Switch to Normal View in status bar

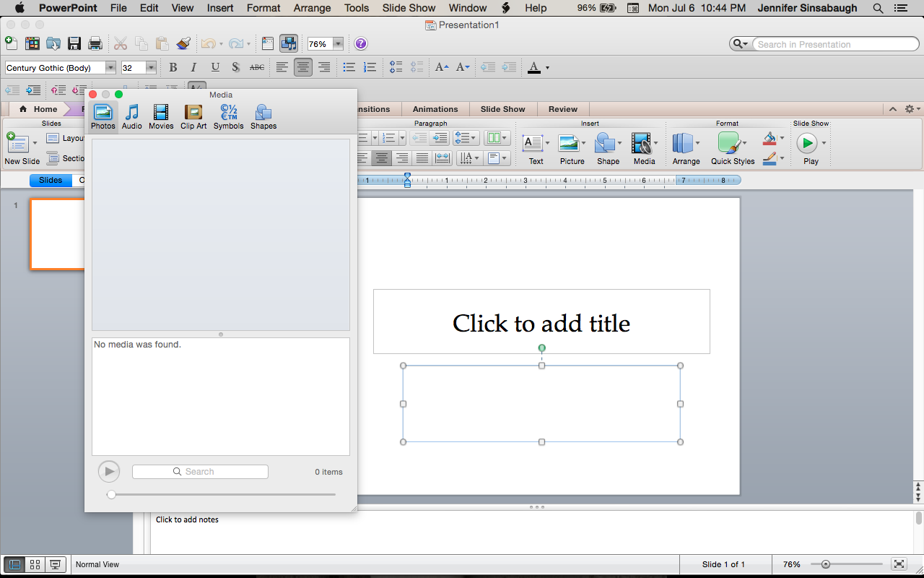(14, 564)
